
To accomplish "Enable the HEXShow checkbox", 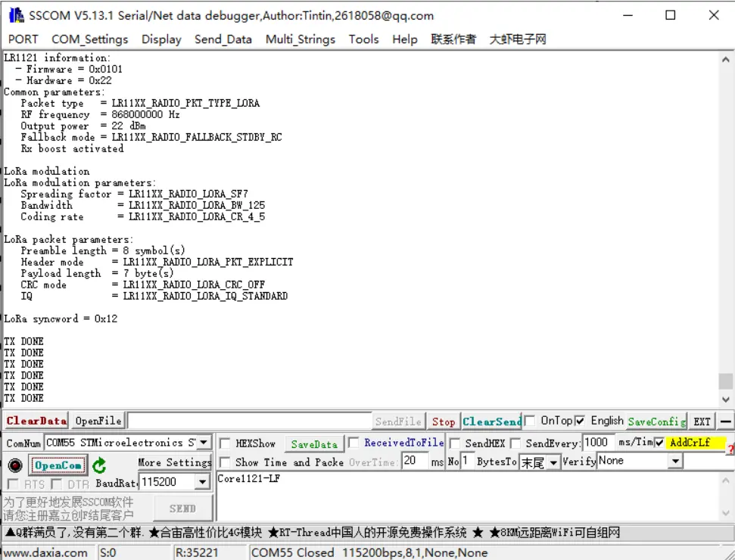I will (x=225, y=443).
